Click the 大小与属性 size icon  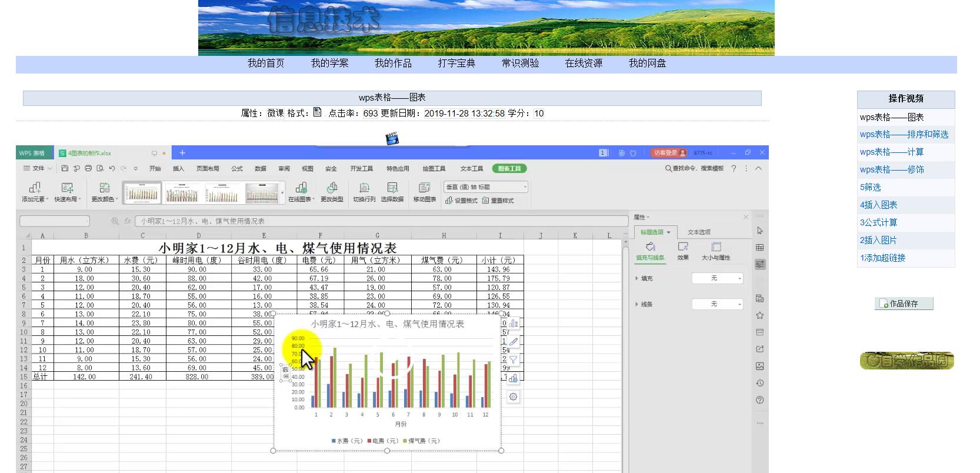(x=716, y=247)
